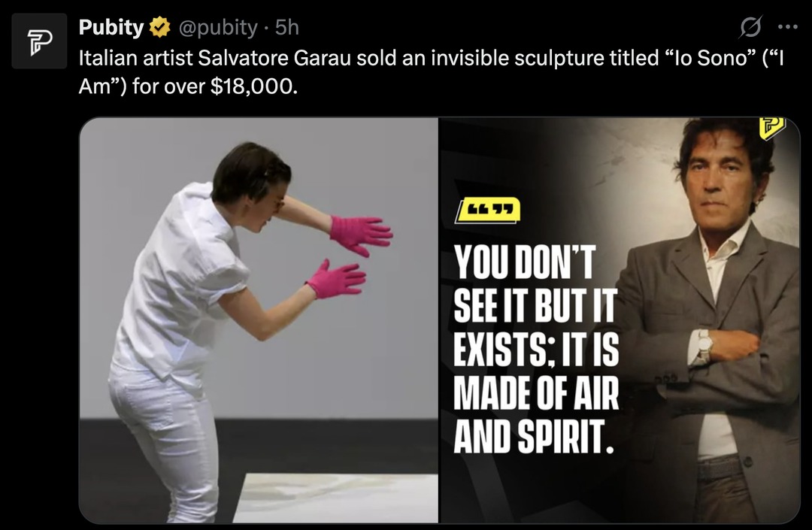Open the 5h timestamp permalink
812x530 pixels.
(x=287, y=27)
